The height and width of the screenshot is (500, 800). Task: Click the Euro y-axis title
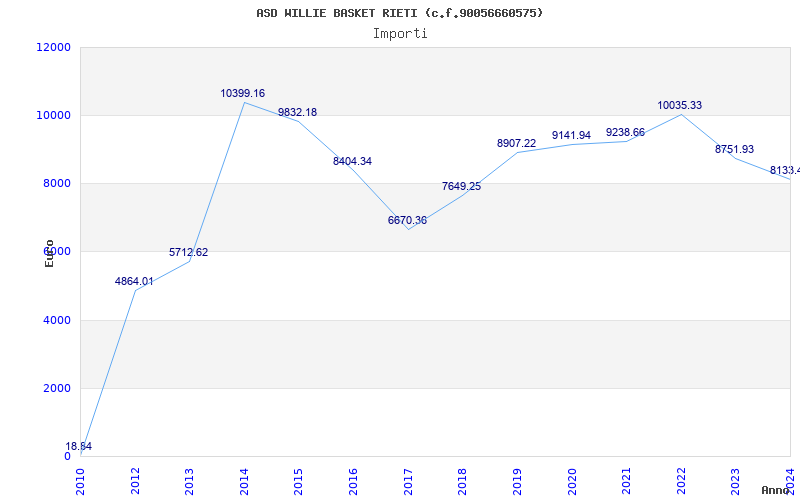point(49,253)
